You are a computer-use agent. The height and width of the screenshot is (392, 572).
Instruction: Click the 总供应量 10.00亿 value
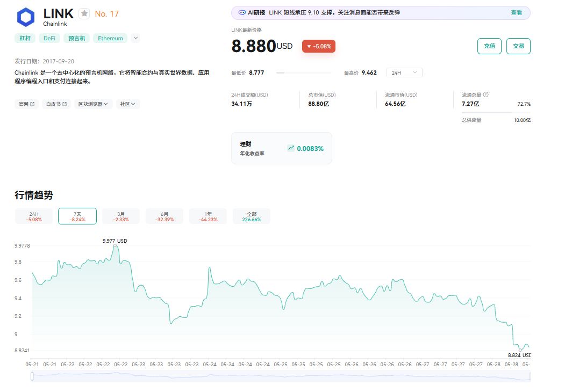(x=522, y=120)
